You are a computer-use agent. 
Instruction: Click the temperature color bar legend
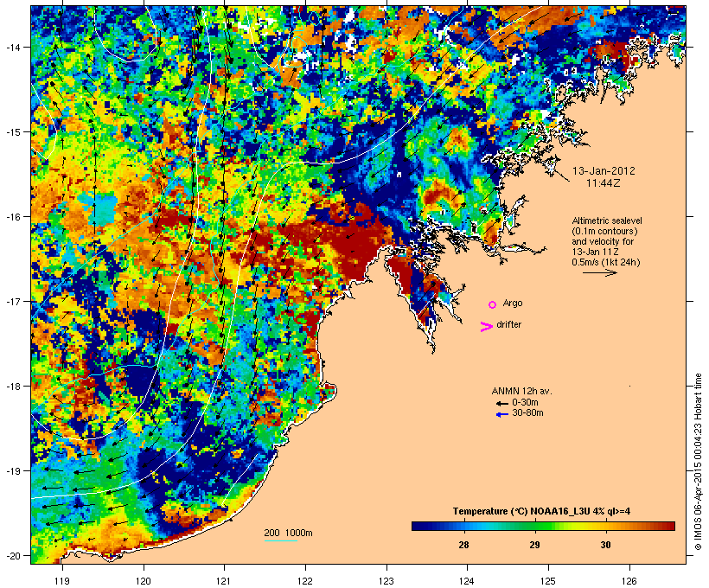543,526
